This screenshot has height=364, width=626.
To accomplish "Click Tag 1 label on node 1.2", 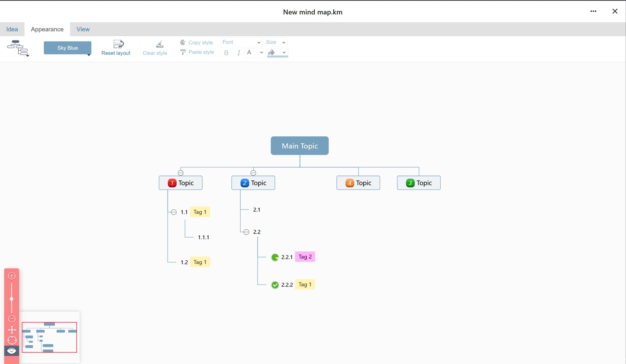I will 200,262.
